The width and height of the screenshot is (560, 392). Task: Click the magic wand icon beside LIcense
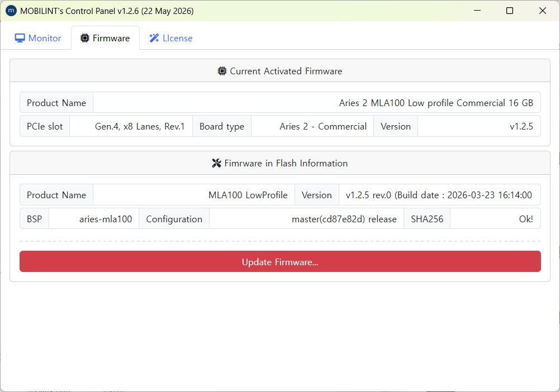154,38
